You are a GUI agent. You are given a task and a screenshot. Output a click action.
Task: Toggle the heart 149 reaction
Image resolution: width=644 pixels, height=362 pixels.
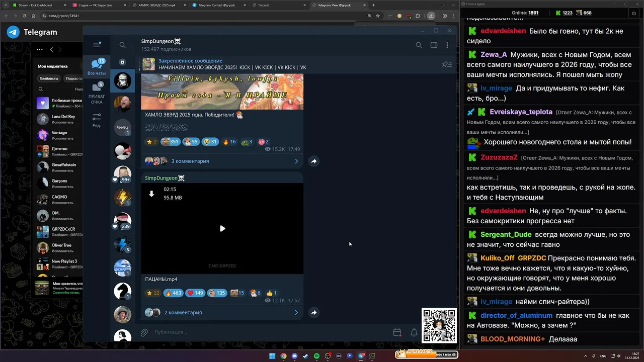(195, 293)
